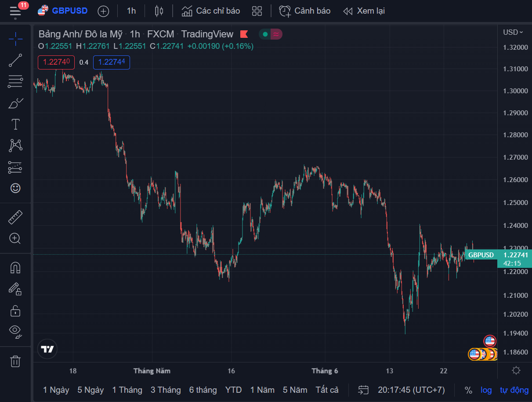Select the 1 Ngày date range
The height and width of the screenshot is (402, 532).
pyautogui.click(x=56, y=390)
